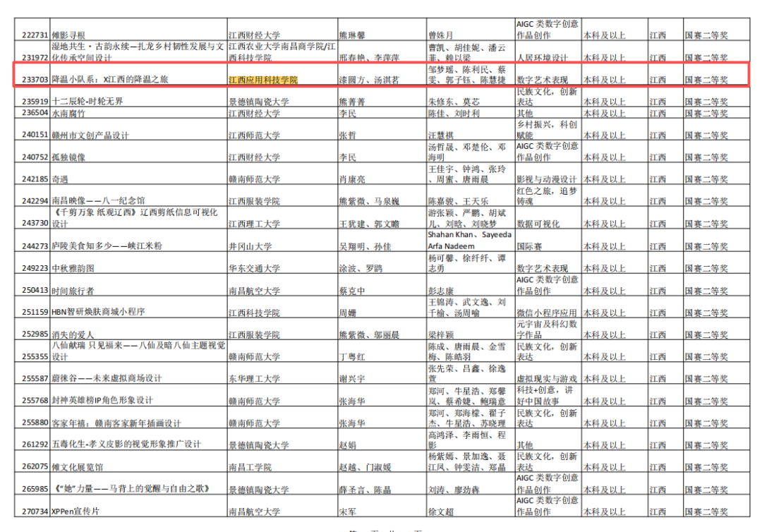The image size is (762, 532).
Task: Click the 孤独镜像 work title
Action: point(68,157)
